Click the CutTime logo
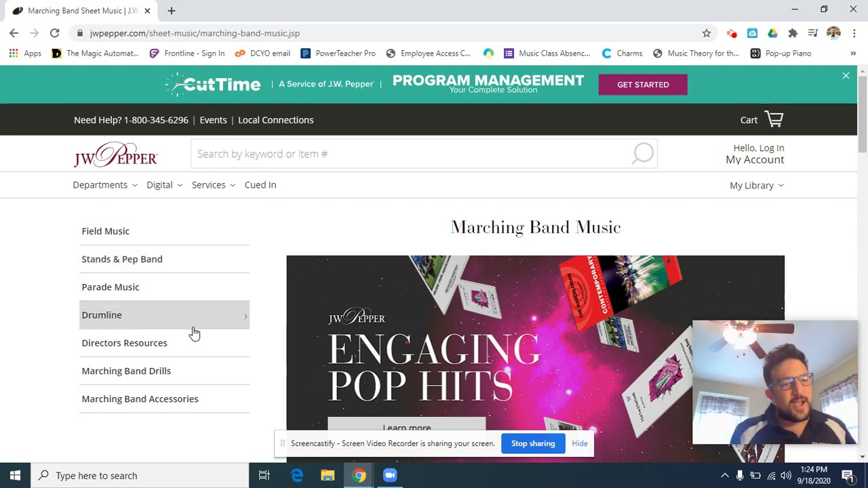The image size is (868, 488). (213, 84)
